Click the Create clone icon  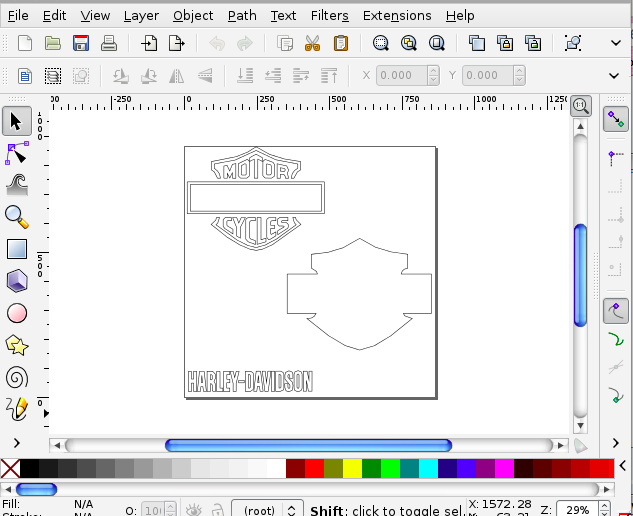pos(505,43)
